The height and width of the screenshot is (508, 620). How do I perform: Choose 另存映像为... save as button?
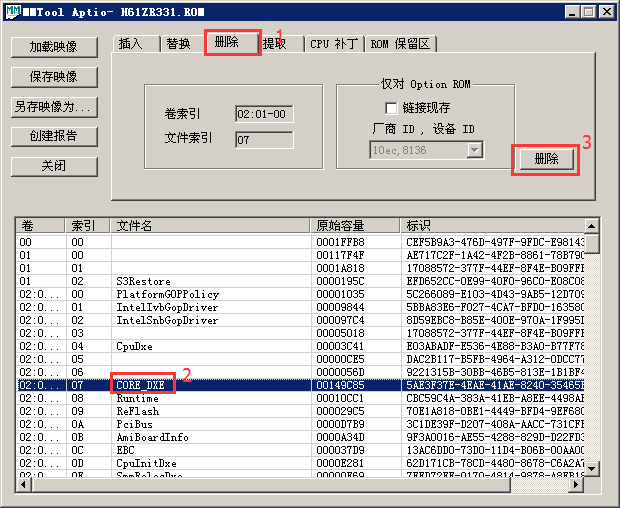[54, 107]
